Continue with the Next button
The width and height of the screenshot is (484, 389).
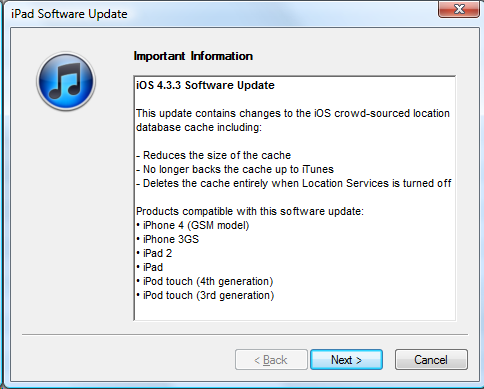[346, 360]
